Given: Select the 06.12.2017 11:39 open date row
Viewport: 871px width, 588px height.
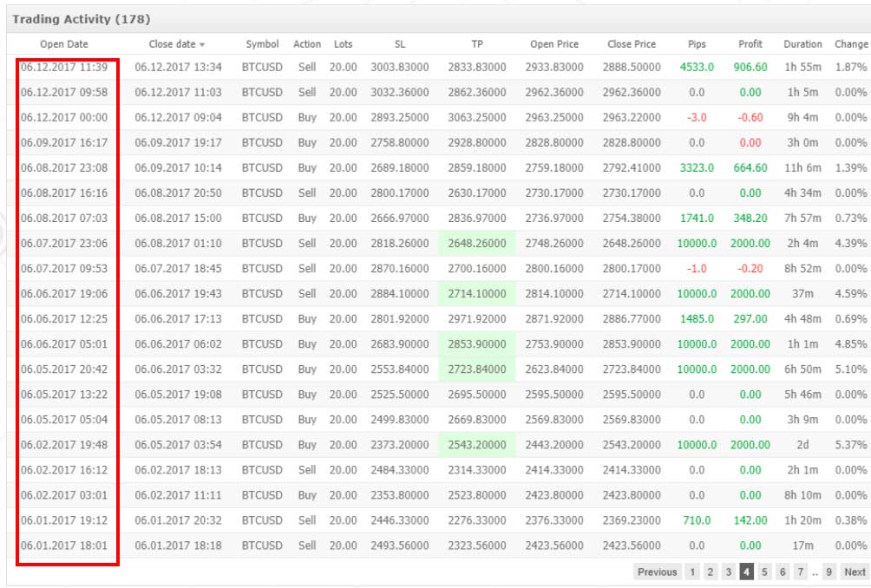Looking at the screenshot, I should click(64, 67).
